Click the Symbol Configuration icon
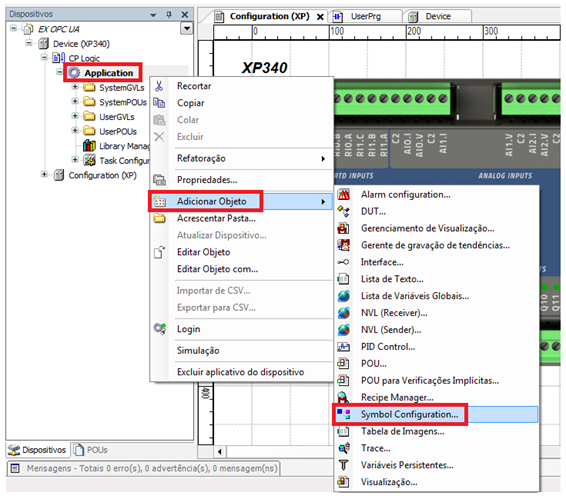The image size is (566, 499). (x=343, y=414)
